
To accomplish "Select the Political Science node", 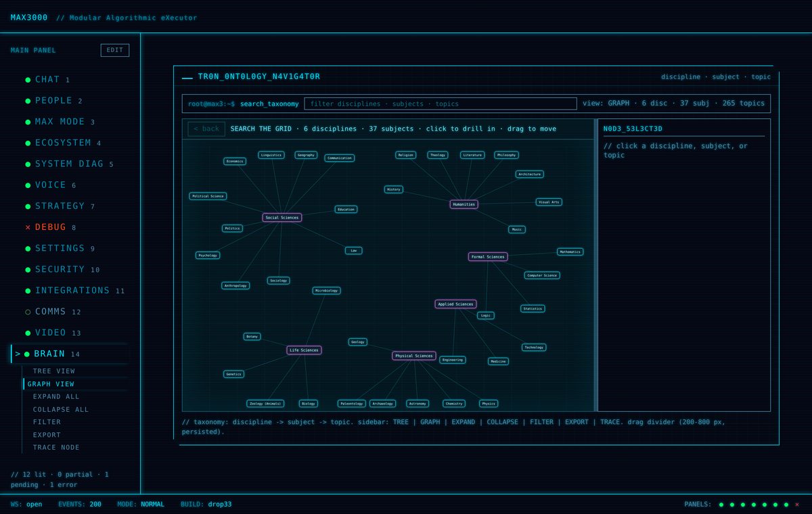I will (208, 196).
